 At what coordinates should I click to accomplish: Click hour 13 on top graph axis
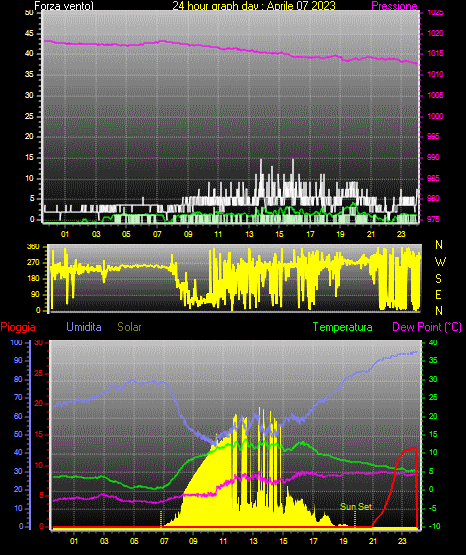point(249,234)
